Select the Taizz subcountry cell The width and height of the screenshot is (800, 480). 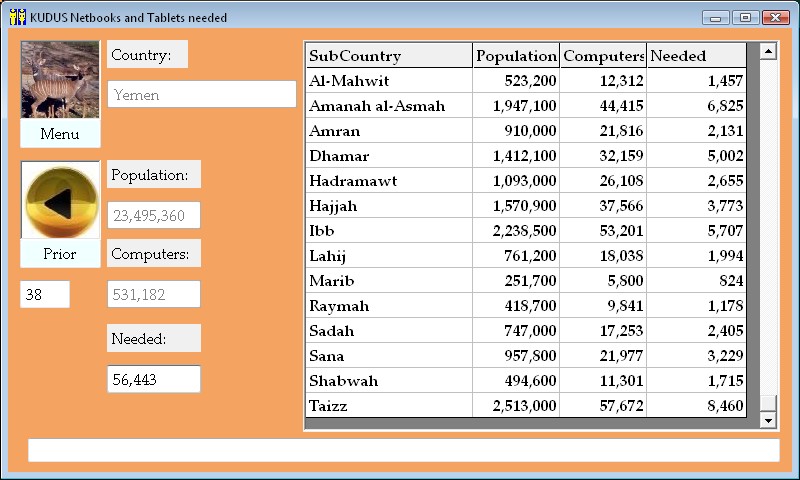(388, 406)
